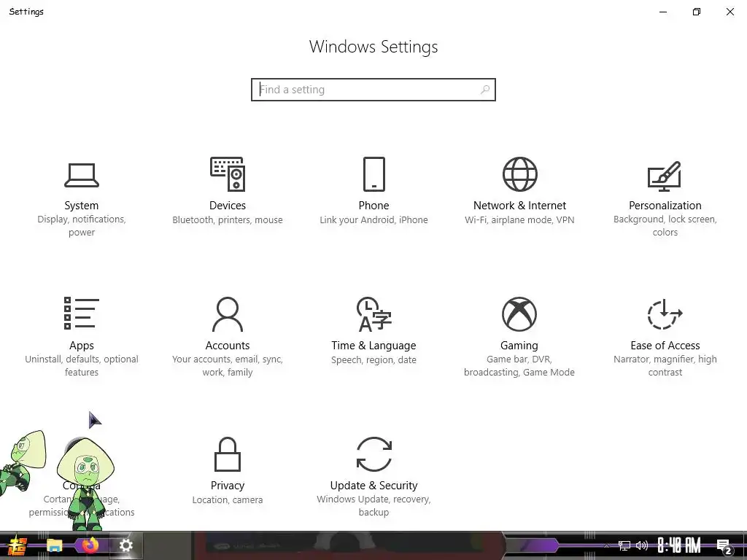Launch File Explorer from the taskbar

point(54,545)
